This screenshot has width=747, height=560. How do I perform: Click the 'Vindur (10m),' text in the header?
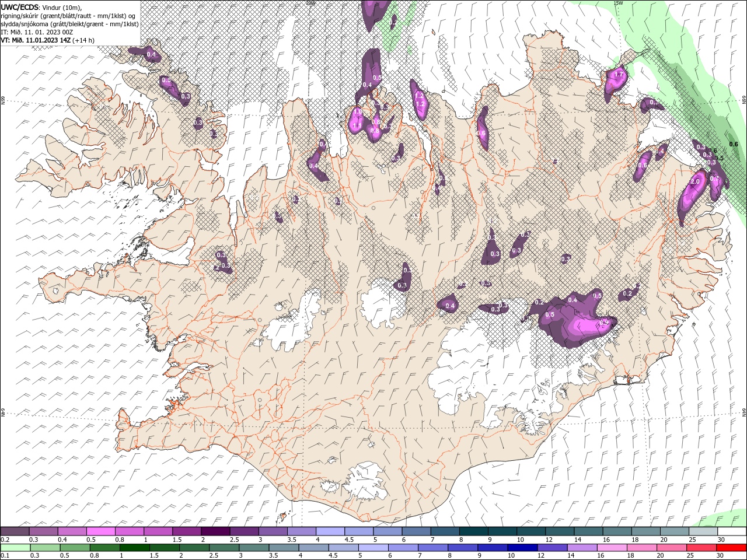pos(62,7)
